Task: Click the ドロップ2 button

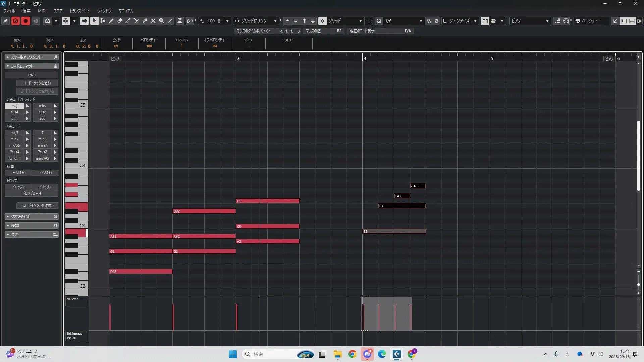Action: 18,187
